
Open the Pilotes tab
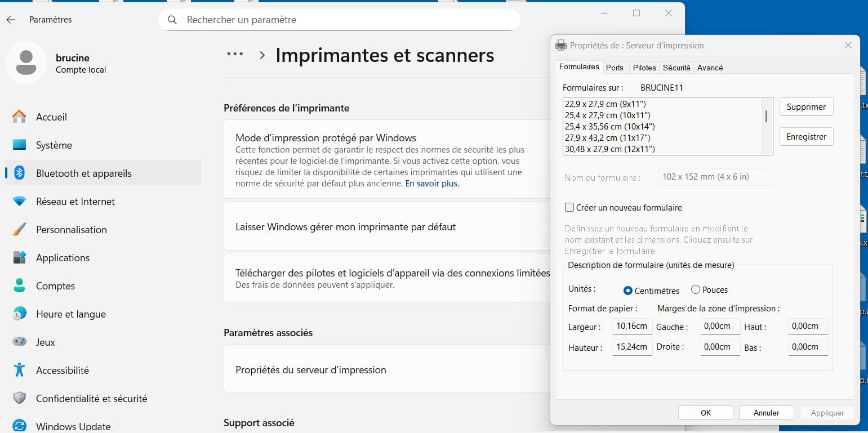[644, 68]
